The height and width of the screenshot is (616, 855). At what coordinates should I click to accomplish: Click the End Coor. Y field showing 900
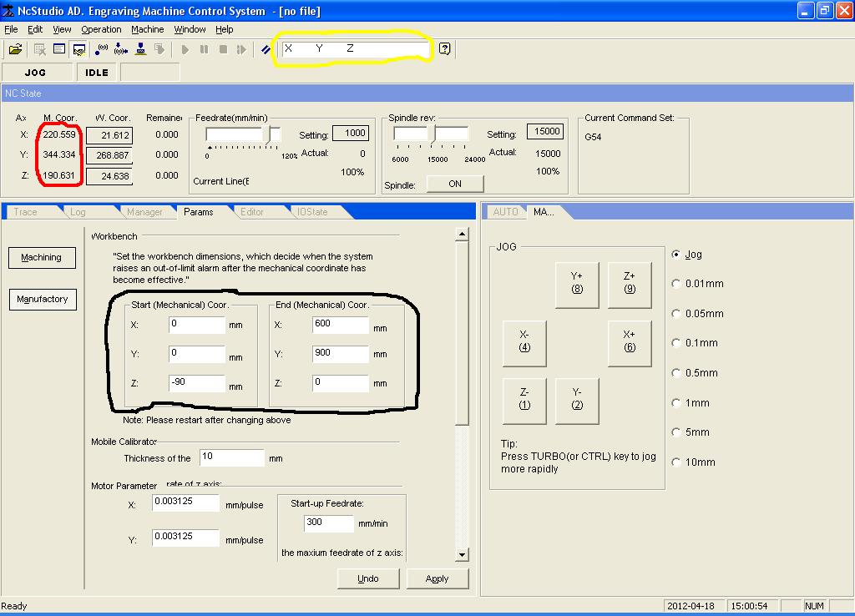coord(341,354)
